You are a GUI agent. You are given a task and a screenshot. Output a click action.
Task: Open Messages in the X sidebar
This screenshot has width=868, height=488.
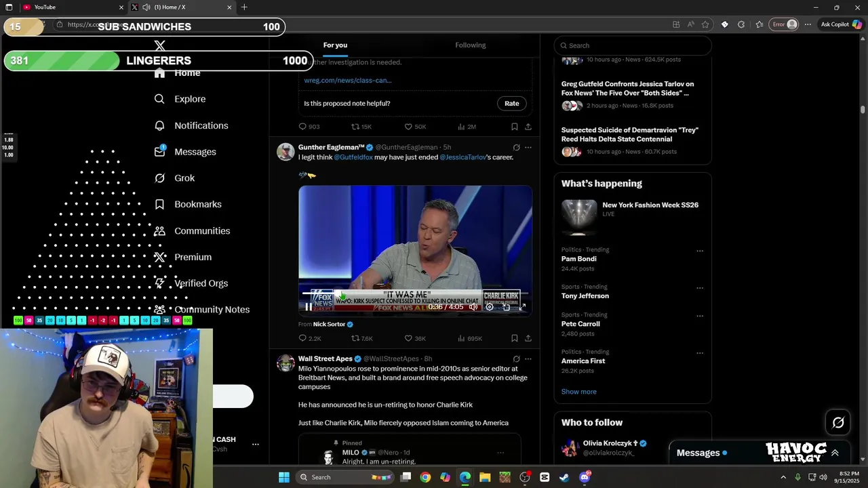coord(185,152)
